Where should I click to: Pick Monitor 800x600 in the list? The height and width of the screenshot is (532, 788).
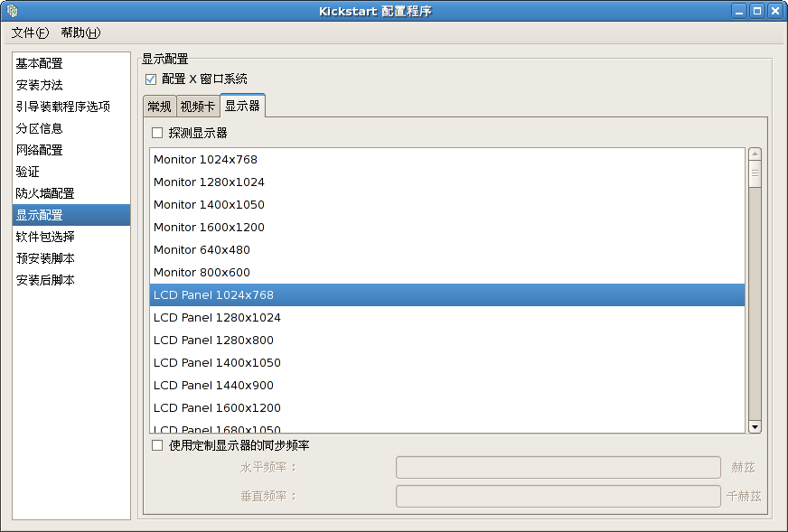447,272
